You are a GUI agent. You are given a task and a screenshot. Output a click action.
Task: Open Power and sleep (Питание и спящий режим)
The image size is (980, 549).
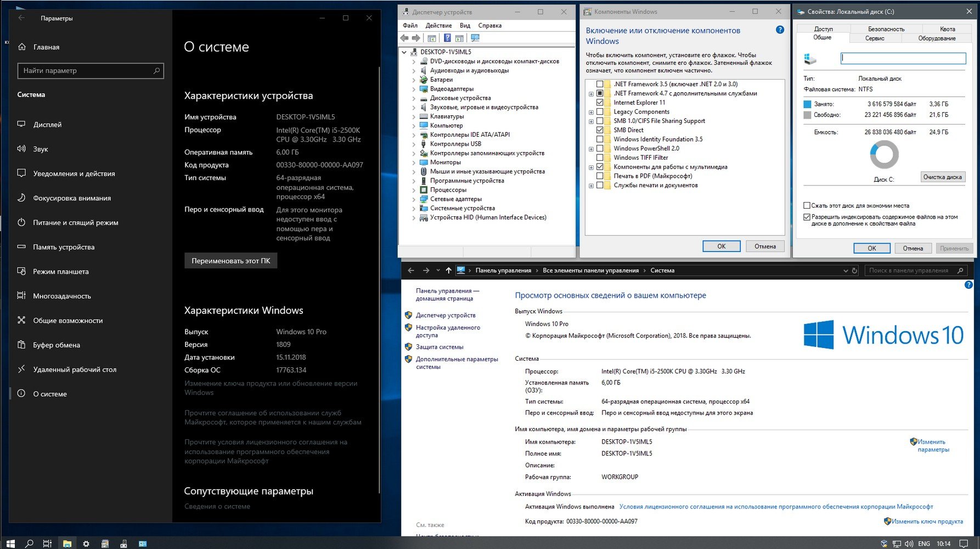pyautogui.click(x=75, y=222)
